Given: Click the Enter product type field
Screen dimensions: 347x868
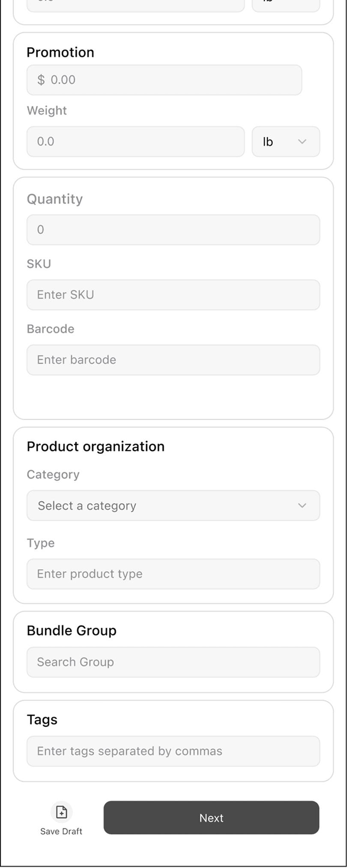Looking at the screenshot, I should (173, 574).
